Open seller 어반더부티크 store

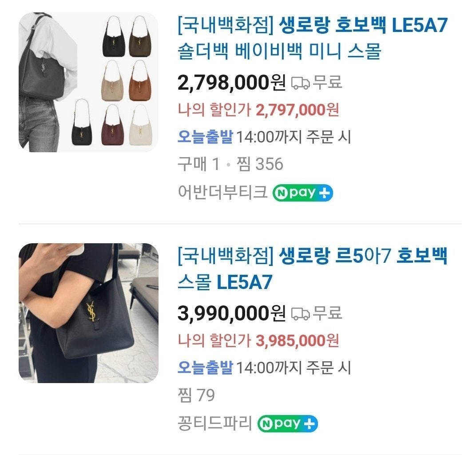[222, 192]
